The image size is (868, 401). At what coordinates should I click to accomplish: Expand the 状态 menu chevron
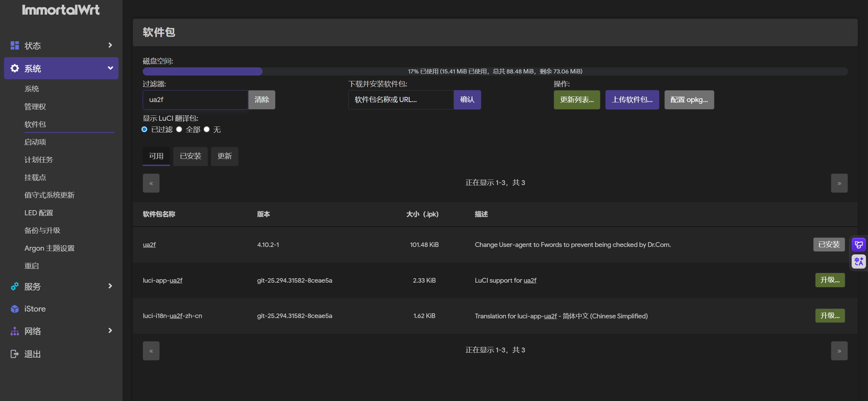coord(110,45)
